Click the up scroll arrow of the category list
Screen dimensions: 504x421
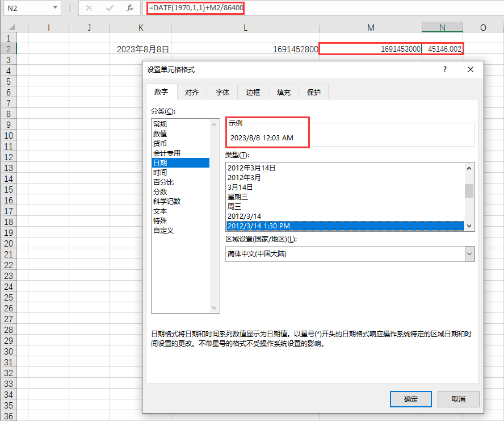click(215, 123)
